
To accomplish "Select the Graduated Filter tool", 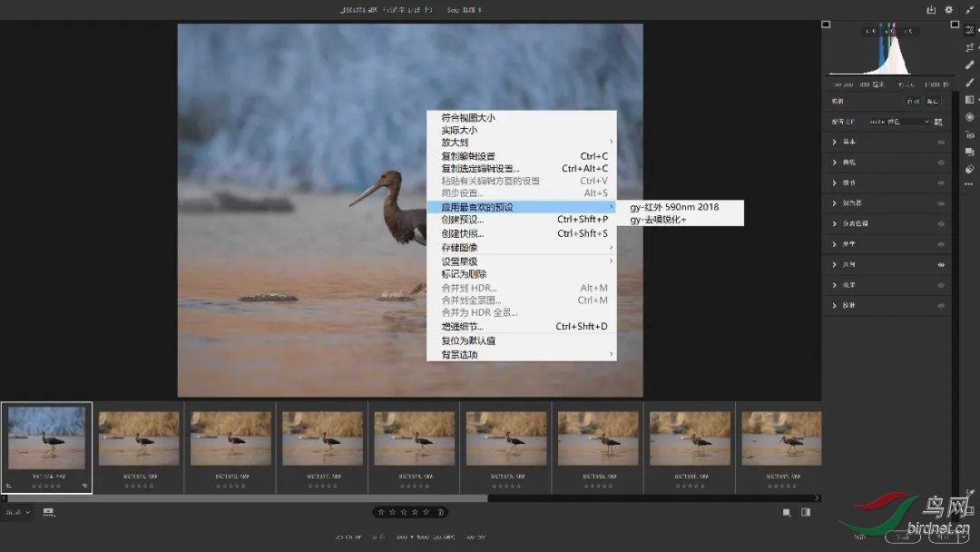I will coord(970,99).
